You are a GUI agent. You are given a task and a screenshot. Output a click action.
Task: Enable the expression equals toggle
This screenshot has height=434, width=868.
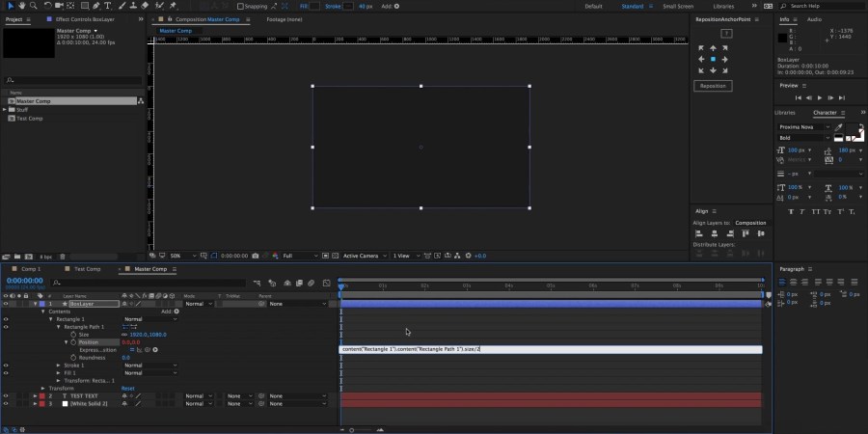click(x=132, y=350)
